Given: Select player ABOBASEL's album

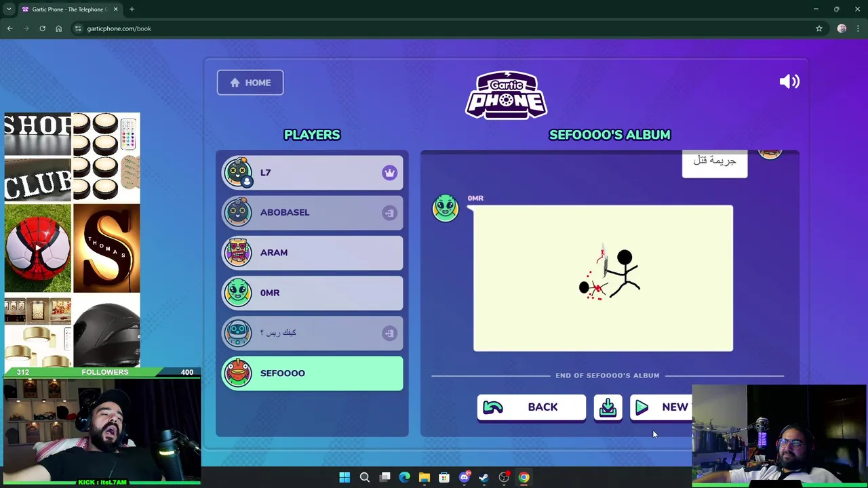Looking at the screenshot, I should pyautogui.click(x=313, y=213).
